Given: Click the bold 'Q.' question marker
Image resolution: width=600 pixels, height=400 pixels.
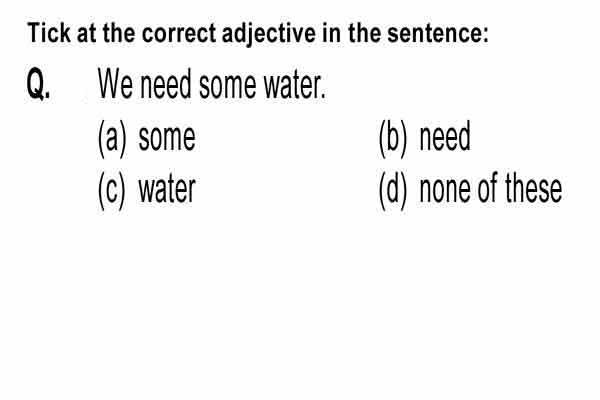Looking at the screenshot, I should (38, 84).
